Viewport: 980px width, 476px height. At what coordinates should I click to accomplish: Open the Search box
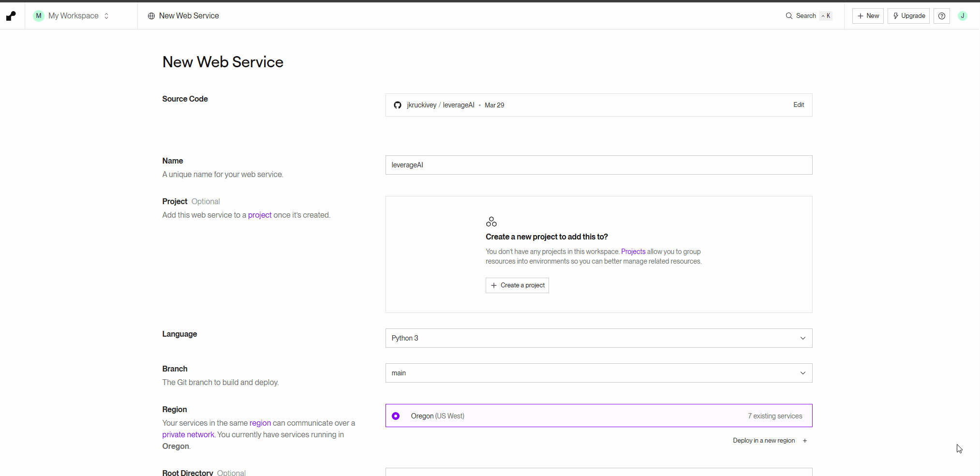[x=809, y=16]
